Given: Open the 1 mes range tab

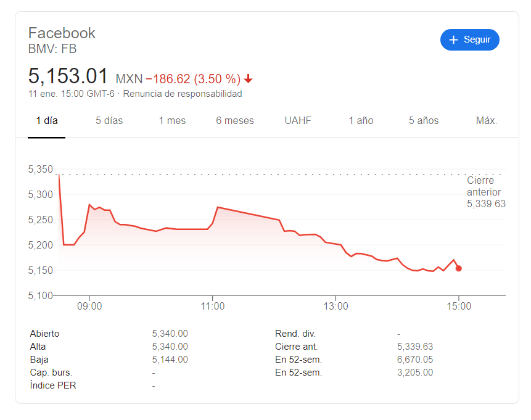Looking at the screenshot, I should (x=172, y=121).
